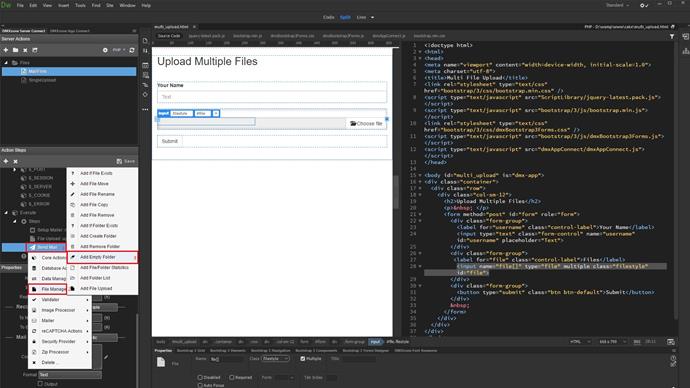
Task: Delete the selected server action with X icon
Action: coord(25,50)
